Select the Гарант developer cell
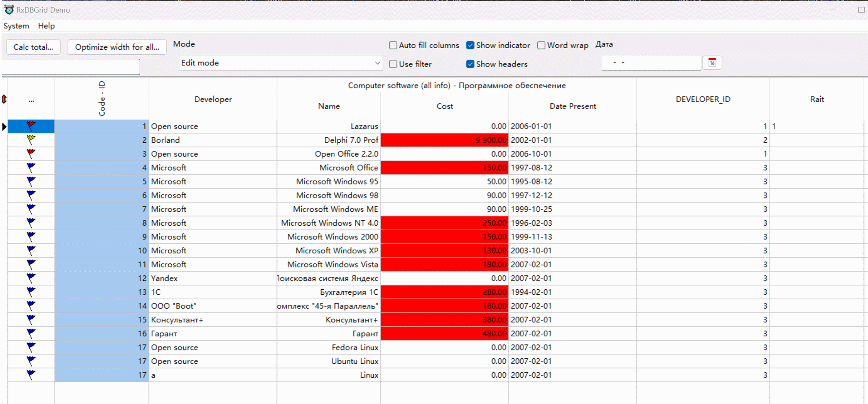This screenshot has width=868, height=404. click(213, 333)
